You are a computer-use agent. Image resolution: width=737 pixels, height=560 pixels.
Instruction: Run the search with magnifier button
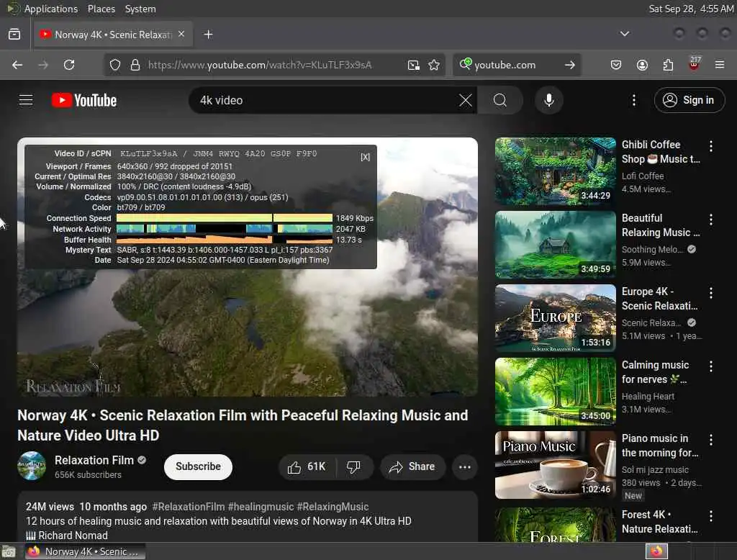pos(500,100)
